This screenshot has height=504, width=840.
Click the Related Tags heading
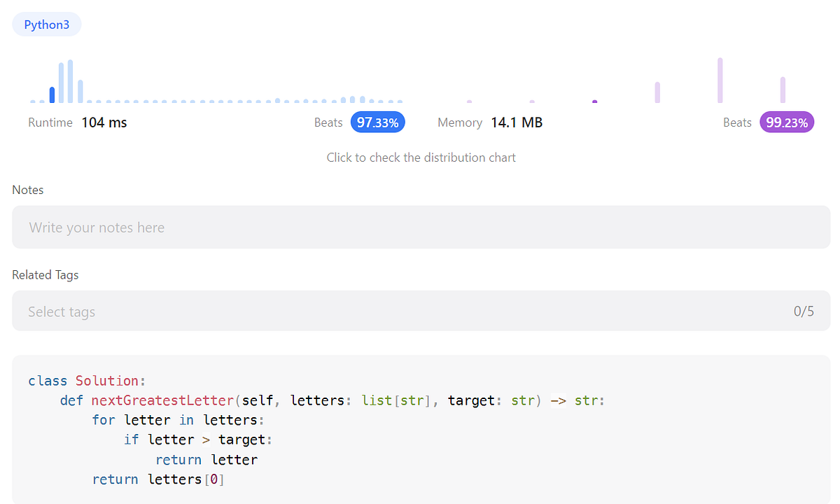[45, 274]
